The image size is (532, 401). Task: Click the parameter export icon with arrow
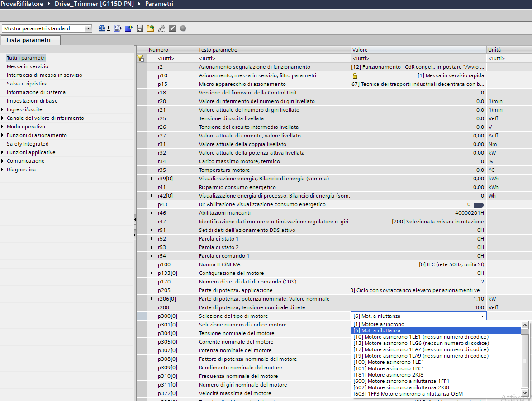coord(118,28)
